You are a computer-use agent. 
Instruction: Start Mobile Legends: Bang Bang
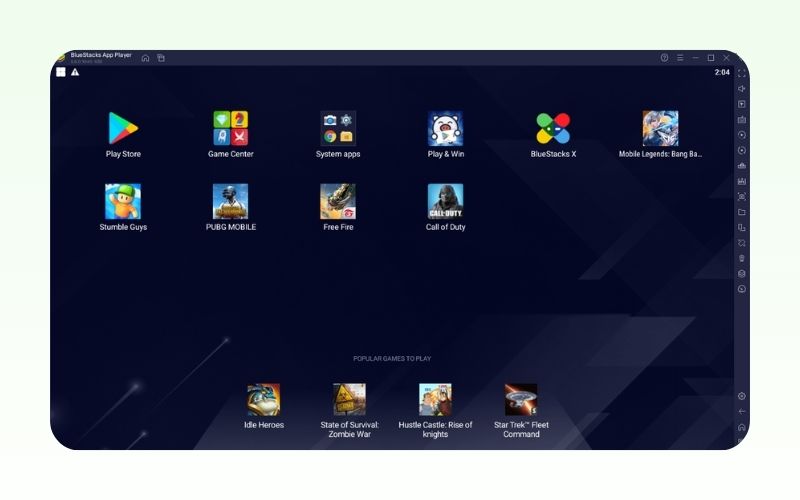click(x=660, y=128)
